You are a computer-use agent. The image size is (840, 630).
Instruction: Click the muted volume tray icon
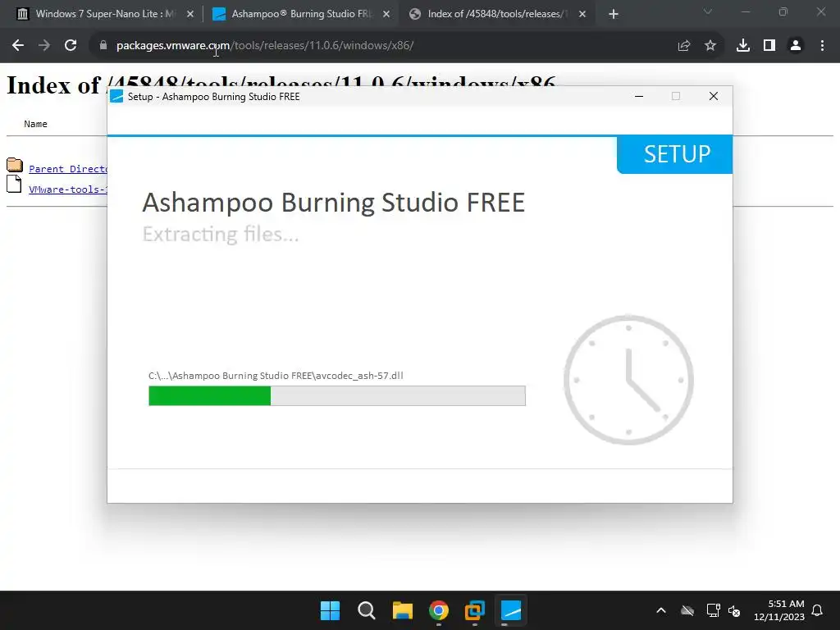(x=734, y=610)
